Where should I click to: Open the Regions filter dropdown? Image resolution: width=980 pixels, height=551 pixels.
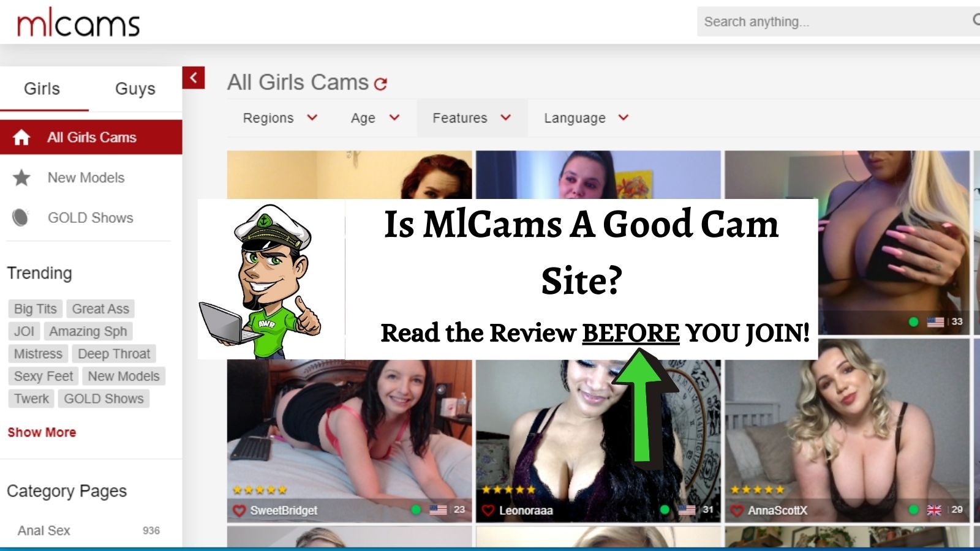[x=280, y=118]
